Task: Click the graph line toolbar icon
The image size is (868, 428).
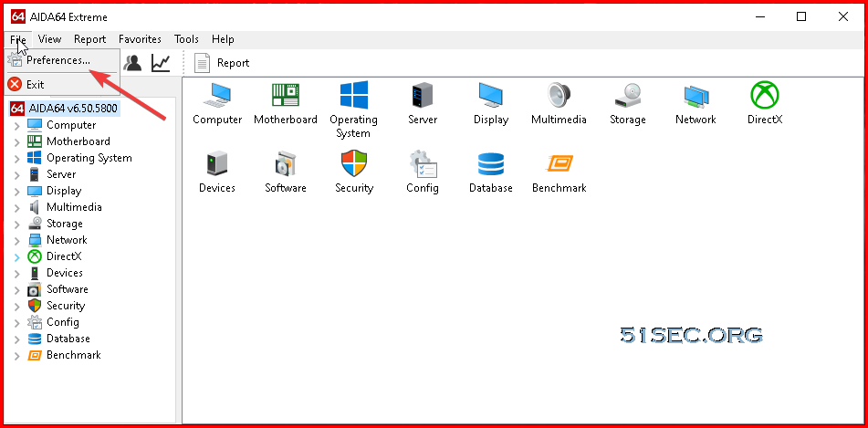Action: 161,63
